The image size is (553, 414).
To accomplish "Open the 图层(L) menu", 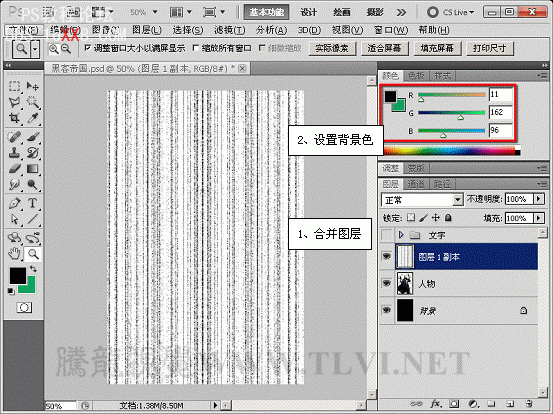I will (x=146, y=30).
